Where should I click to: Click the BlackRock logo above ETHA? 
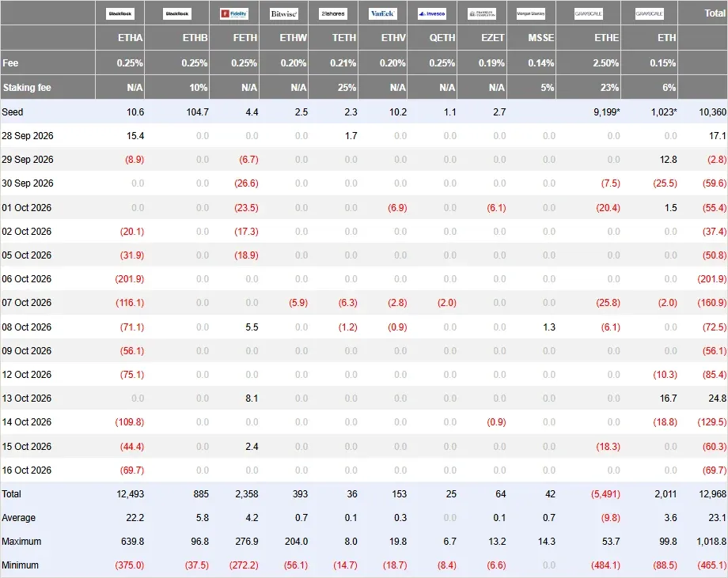click(x=119, y=13)
